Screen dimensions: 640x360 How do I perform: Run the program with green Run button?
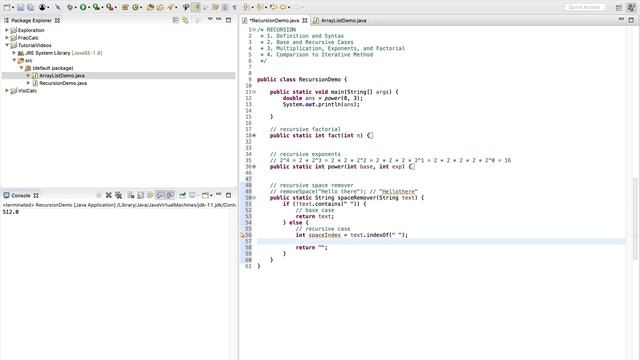[x=83, y=7]
